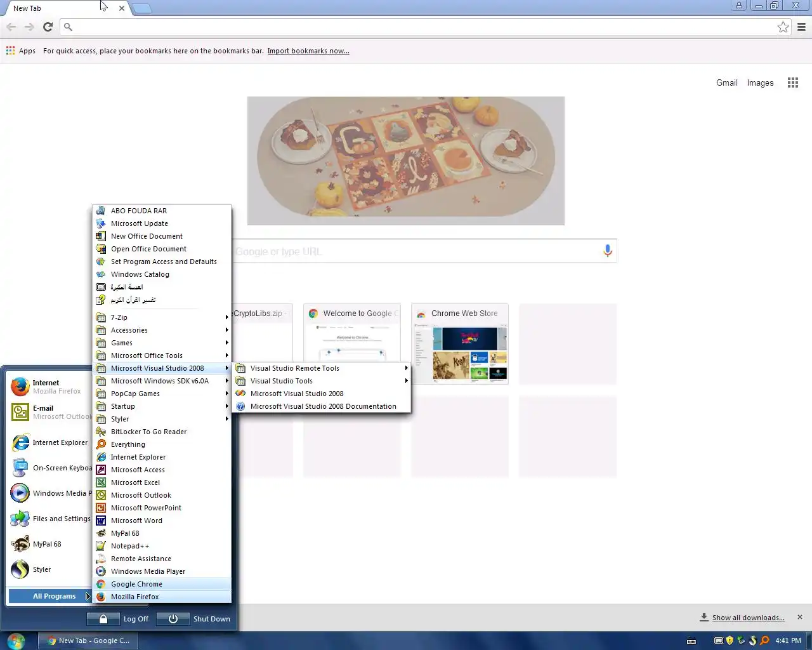Click the bookmark star icon in address bar
Image resolution: width=812 pixels, height=650 pixels.
tap(783, 27)
